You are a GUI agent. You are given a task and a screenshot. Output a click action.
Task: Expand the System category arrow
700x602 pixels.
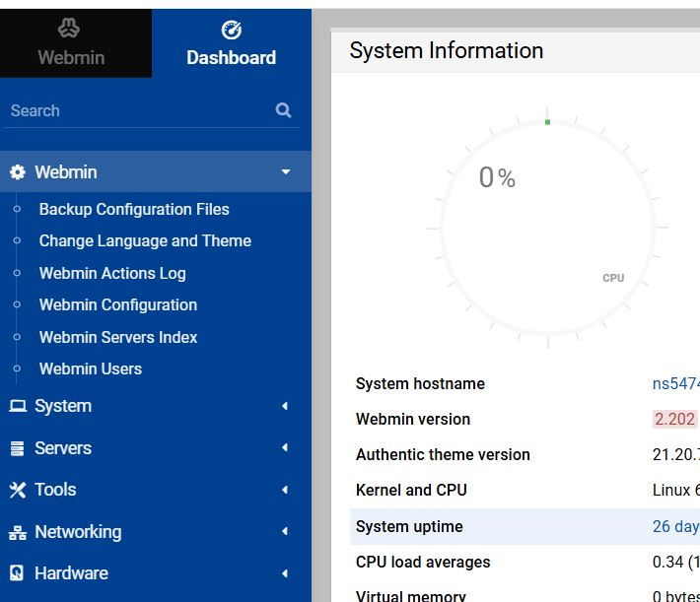click(285, 406)
